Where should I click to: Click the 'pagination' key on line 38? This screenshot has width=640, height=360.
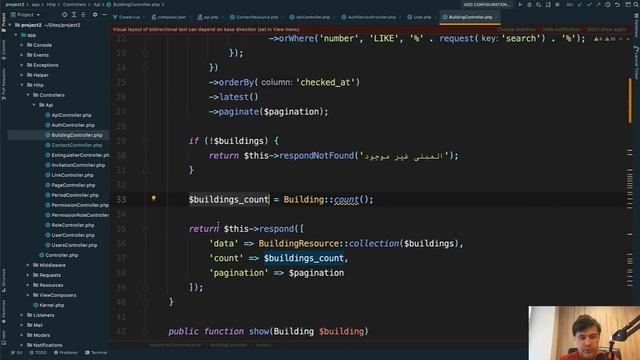(x=238, y=273)
